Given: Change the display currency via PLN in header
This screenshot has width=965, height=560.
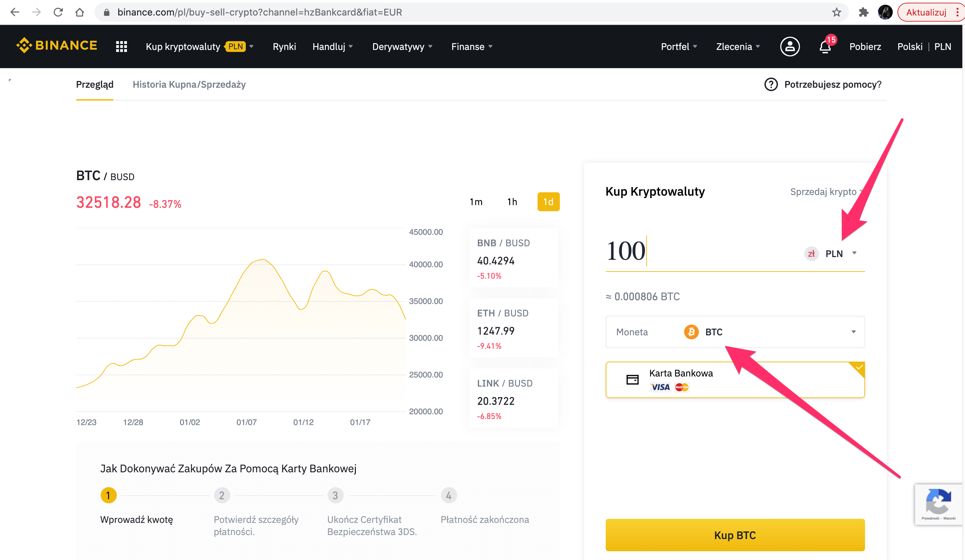Looking at the screenshot, I should [x=942, y=46].
